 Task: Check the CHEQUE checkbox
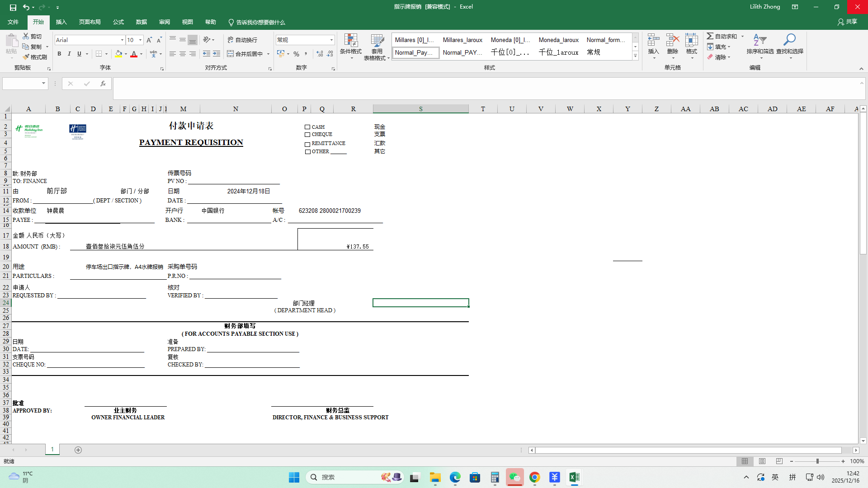point(307,135)
